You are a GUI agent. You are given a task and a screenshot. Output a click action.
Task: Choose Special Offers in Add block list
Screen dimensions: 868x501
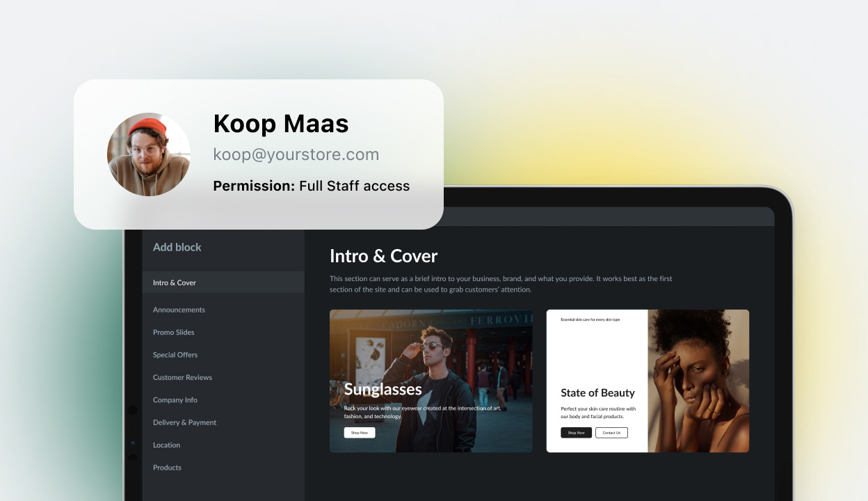click(x=175, y=355)
